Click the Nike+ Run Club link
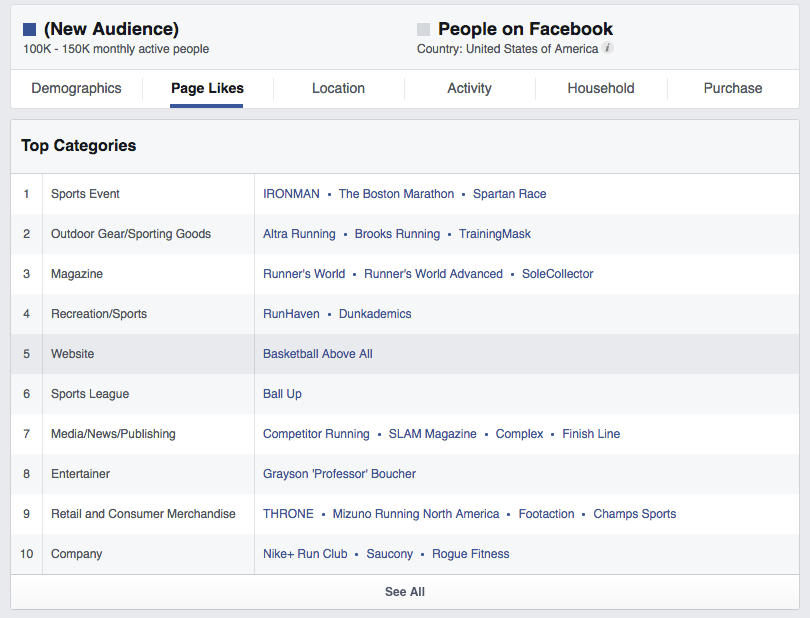 (305, 554)
